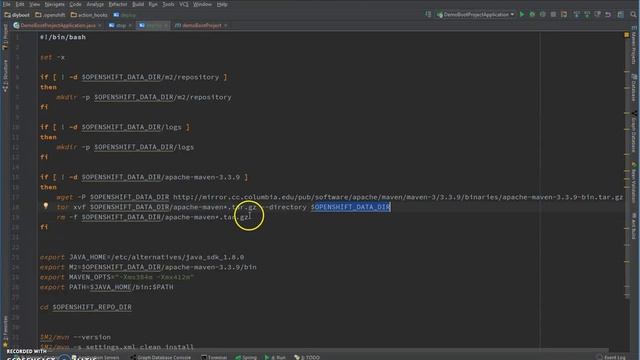Open the Refactor menu
This screenshot has height=360, width=640.
118,4
